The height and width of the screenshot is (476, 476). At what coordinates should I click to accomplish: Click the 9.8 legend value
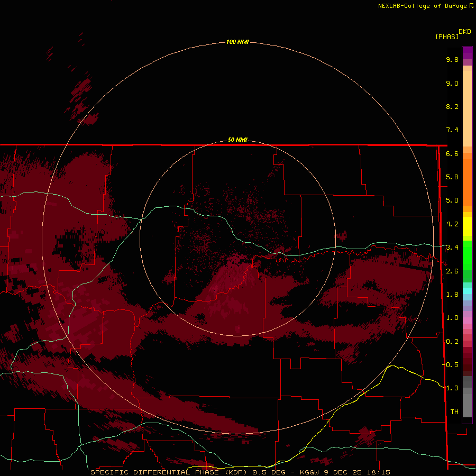(452, 59)
